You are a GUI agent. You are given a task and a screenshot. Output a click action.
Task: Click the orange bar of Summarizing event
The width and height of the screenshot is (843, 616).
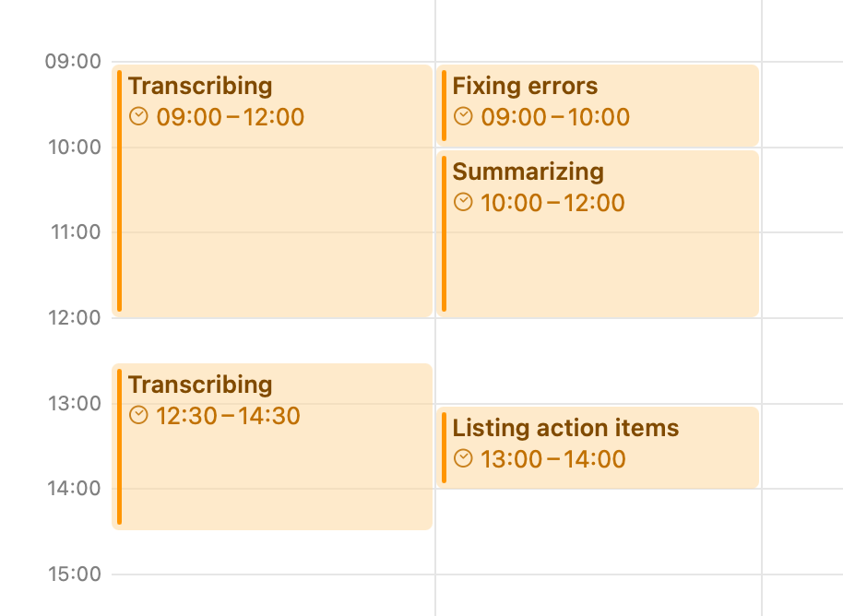click(x=444, y=234)
